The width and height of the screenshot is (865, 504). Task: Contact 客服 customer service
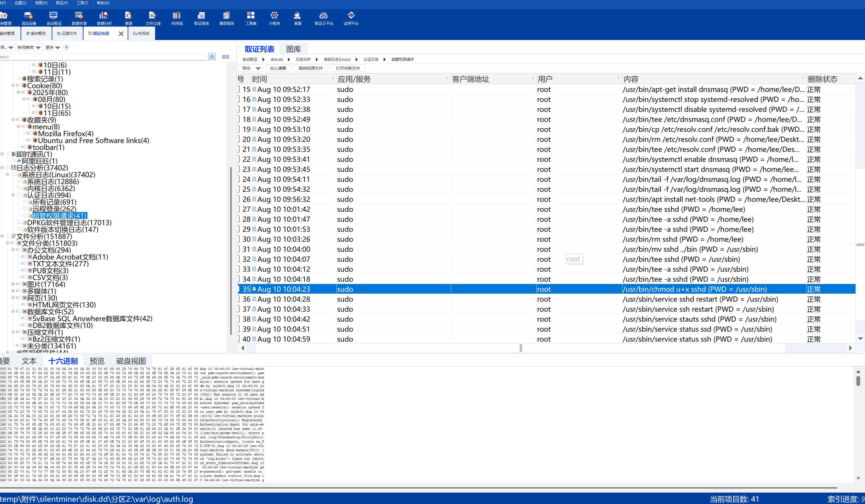(298, 18)
